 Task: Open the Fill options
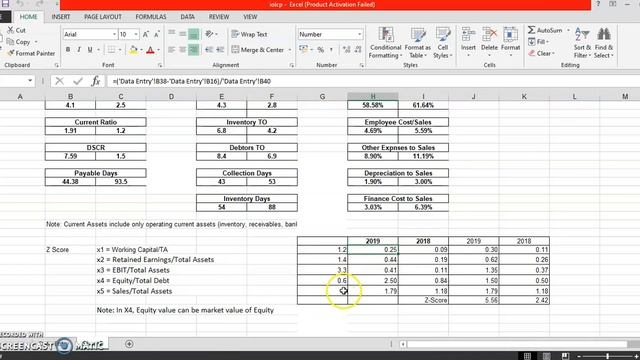click(x=538, y=42)
